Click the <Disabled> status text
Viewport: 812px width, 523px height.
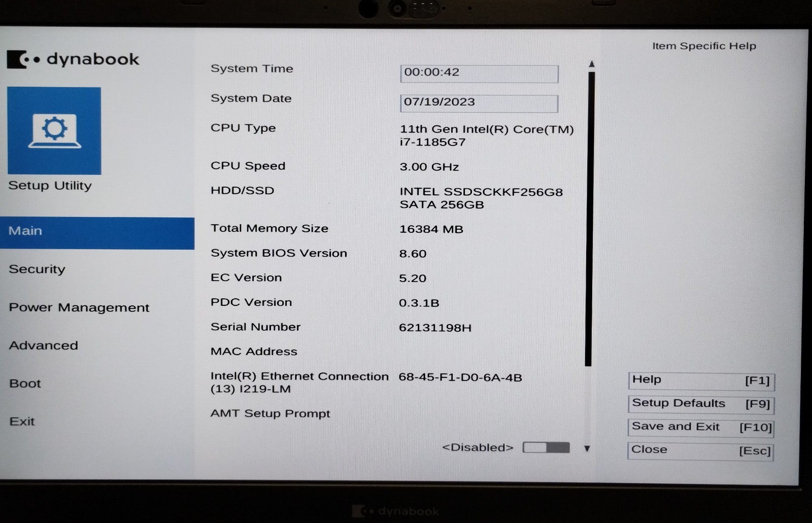478,447
